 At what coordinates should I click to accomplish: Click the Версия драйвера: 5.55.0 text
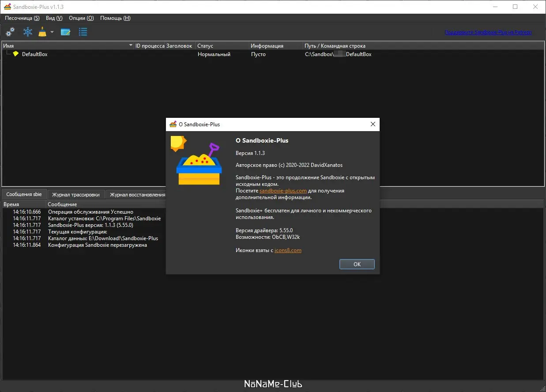(x=264, y=230)
